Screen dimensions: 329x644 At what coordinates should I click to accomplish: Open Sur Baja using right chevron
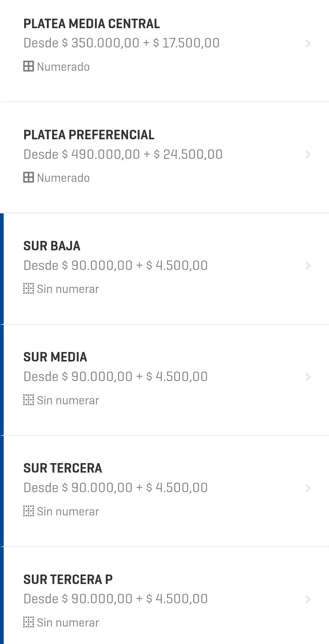(308, 266)
